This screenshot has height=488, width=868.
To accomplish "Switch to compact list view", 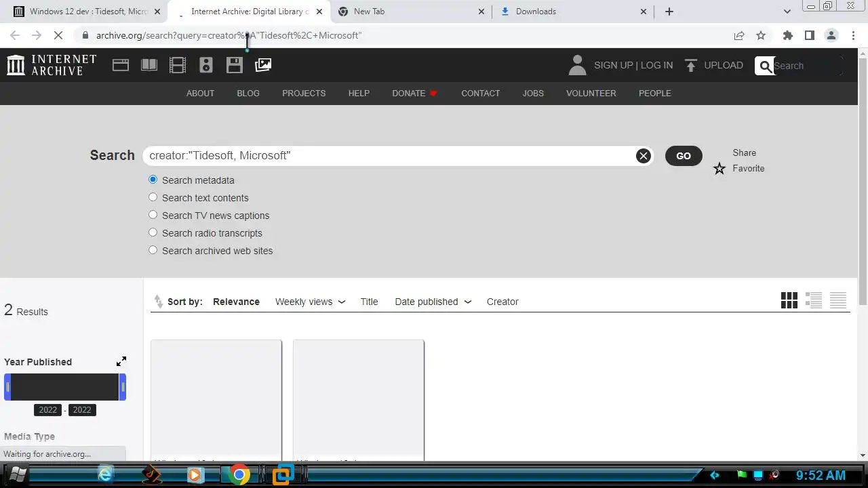I will point(838,300).
